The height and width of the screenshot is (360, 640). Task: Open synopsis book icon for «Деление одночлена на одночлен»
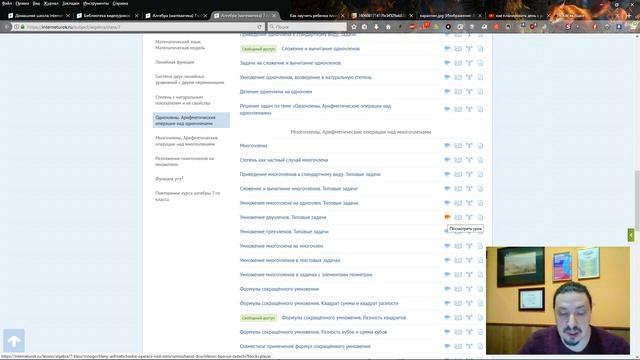point(458,92)
